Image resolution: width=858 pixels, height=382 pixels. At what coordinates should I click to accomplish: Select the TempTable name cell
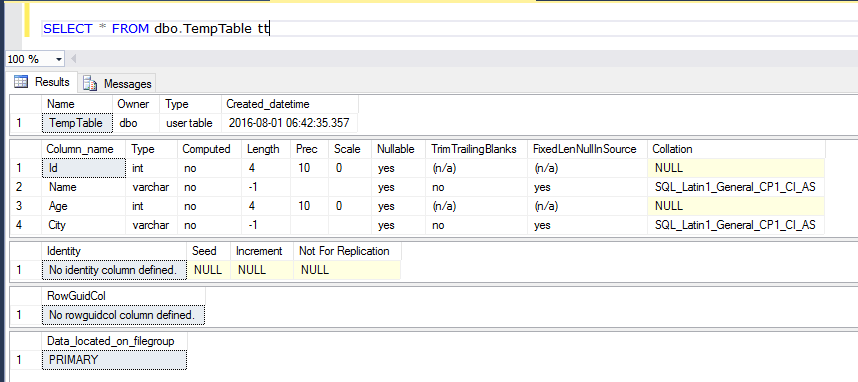77,123
